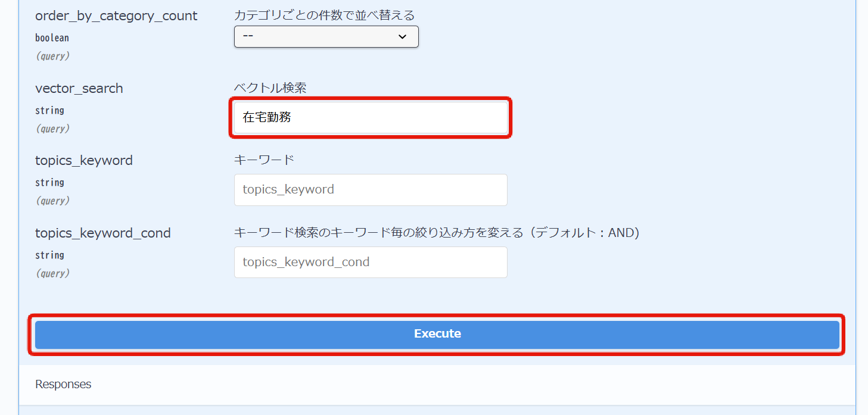Click the Execute button
Image resolution: width=868 pixels, height=415 pixels.
tap(437, 333)
